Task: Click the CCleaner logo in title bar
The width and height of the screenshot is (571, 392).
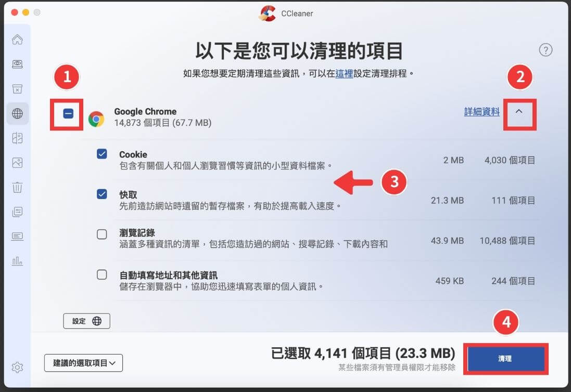Action: (x=268, y=14)
